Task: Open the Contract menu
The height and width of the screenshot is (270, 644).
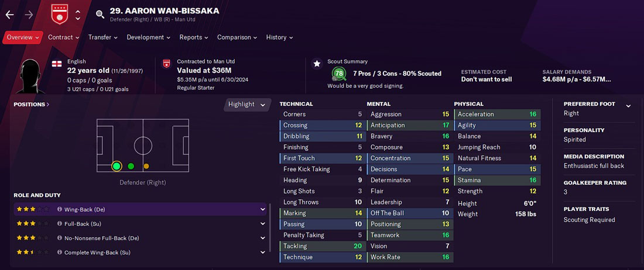Action: pyautogui.click(x=64, y=37)
